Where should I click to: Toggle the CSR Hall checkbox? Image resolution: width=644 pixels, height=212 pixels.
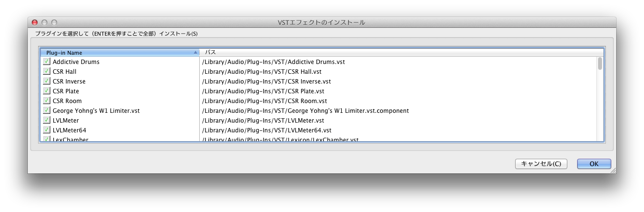47,72
